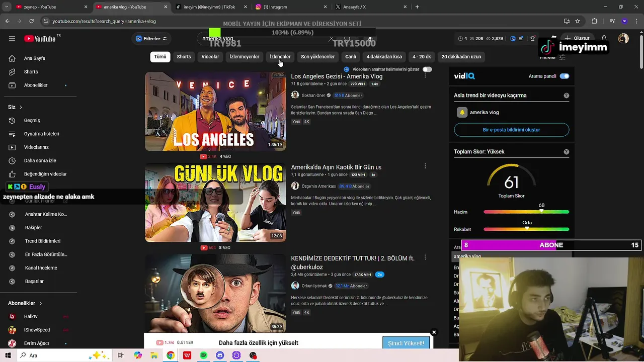Open Geçmiş history page

click(32, 121)
